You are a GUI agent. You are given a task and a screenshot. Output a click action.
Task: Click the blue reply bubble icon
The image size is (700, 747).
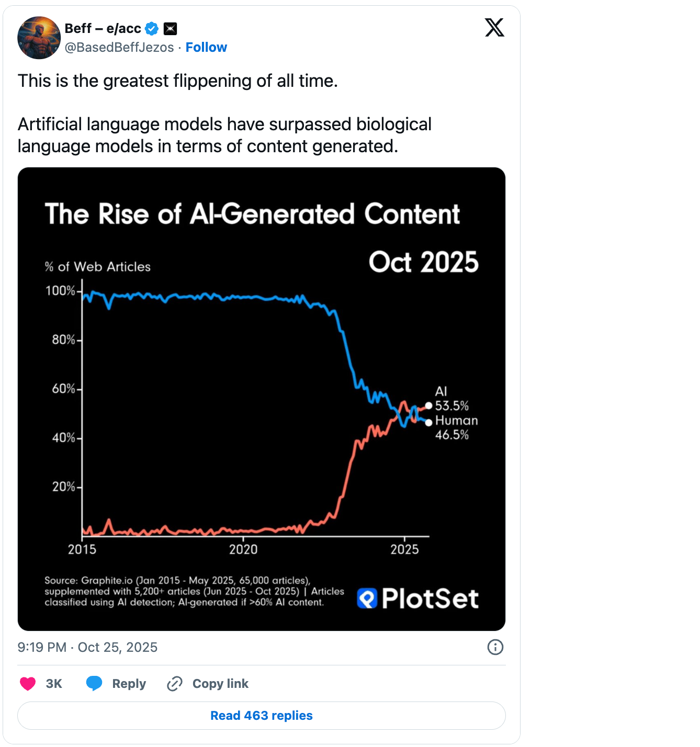click(x=94, y=683)
